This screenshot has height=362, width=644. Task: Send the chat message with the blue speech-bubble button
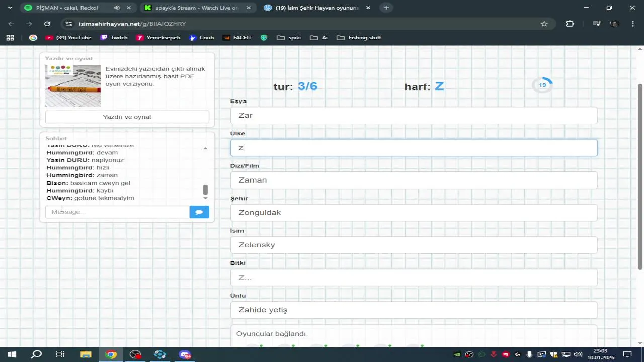coord(199,212)
